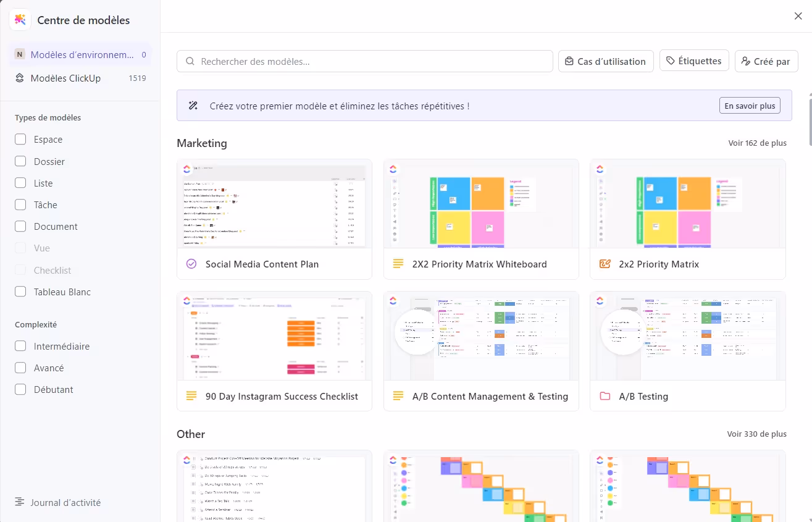Click the folder icon beside A/B Testing

pos(605,396)
